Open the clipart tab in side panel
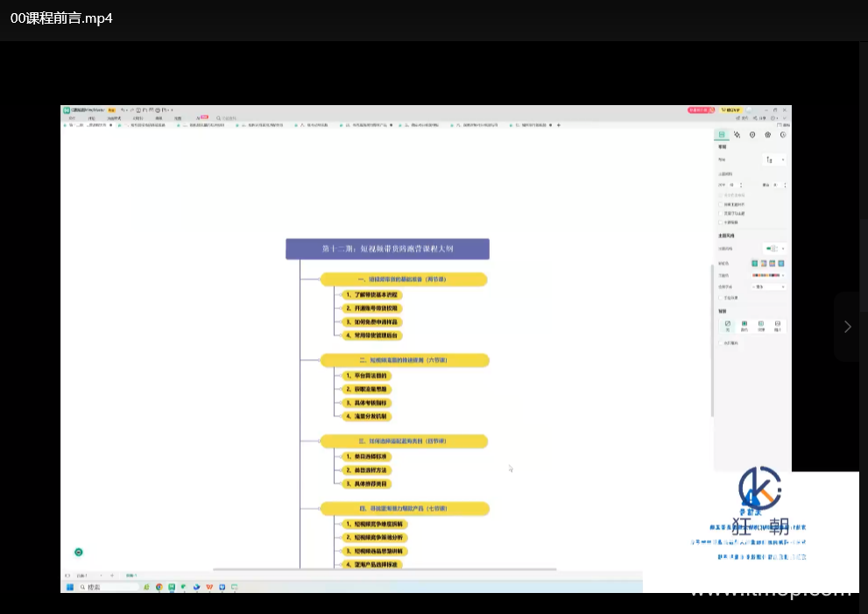The image size is (868, 614). tap(768, 135)
